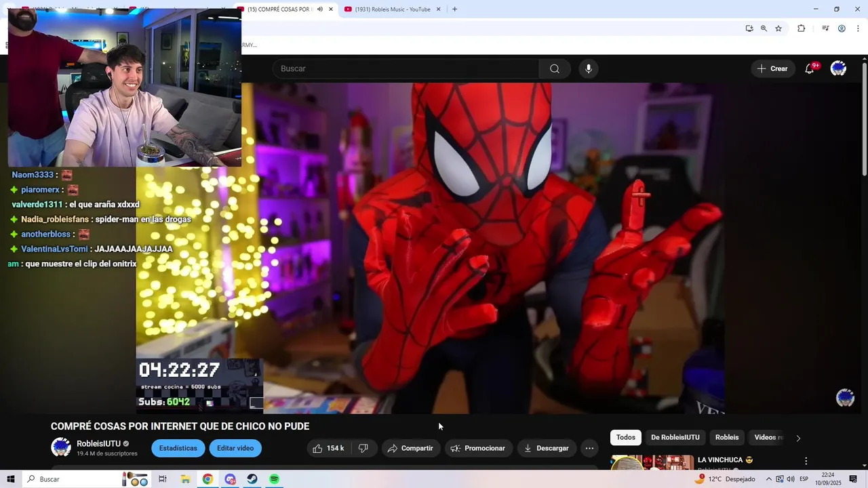The height and width of the screenshot is (488, 868).
Task: Open the Chrome three-dot menu
Action: (x=858, y=28)
